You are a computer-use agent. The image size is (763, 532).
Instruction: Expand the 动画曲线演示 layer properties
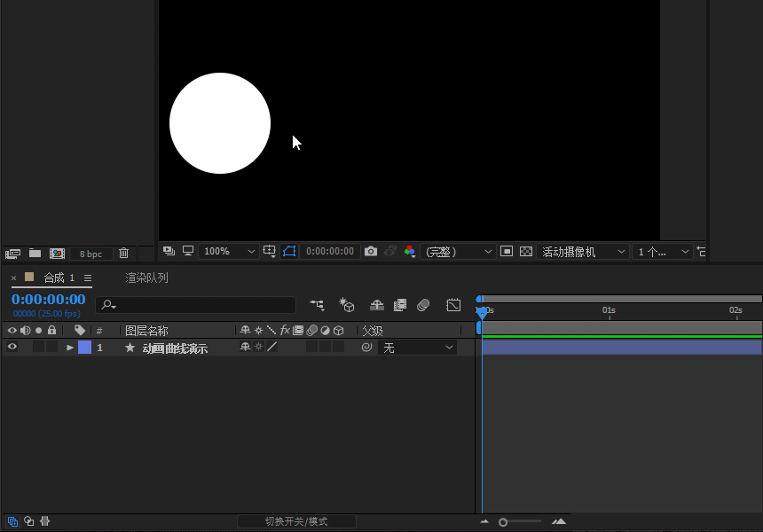click(x=70, y=348)
